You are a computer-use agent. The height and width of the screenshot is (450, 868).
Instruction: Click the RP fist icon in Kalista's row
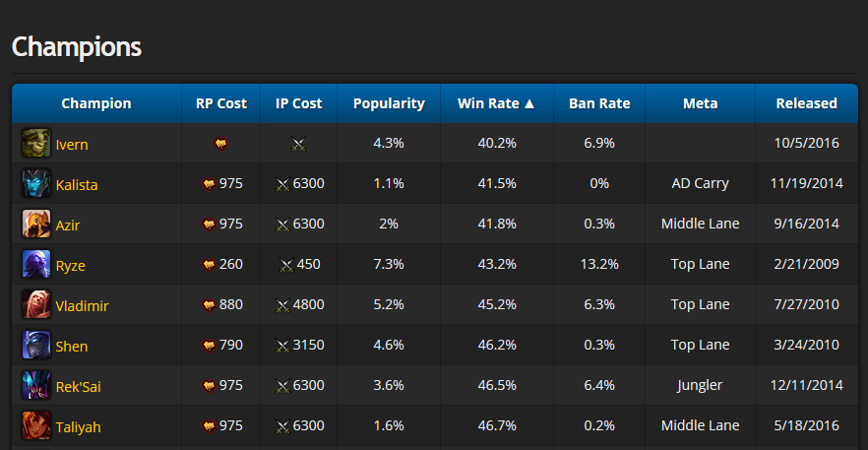pos(209,184)
